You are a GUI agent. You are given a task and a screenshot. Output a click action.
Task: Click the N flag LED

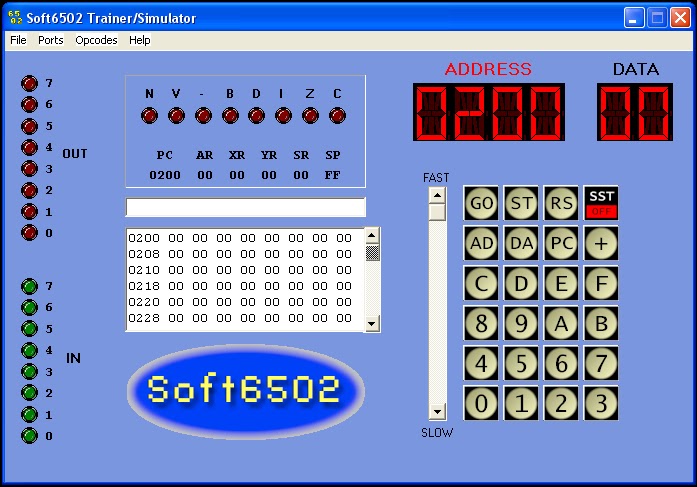coord(149,116)
